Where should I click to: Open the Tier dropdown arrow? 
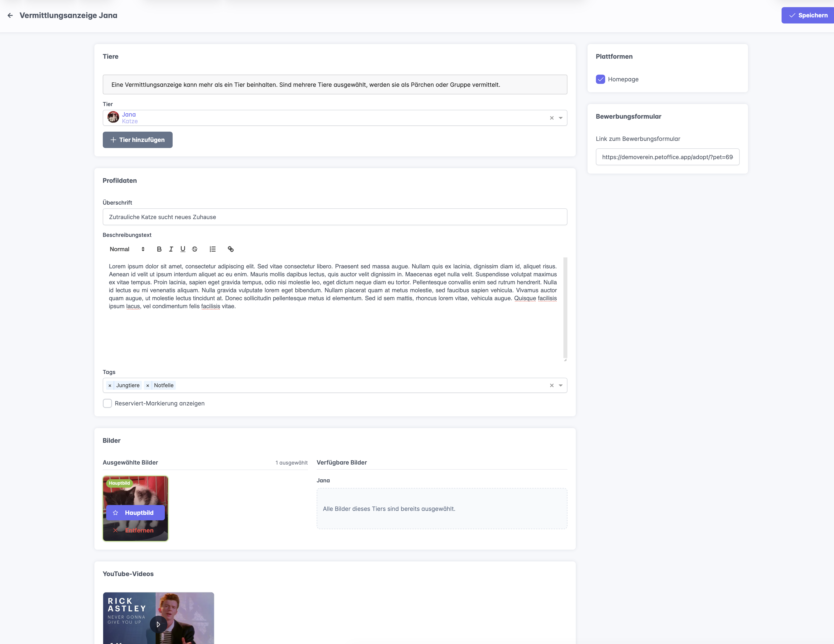561,118
